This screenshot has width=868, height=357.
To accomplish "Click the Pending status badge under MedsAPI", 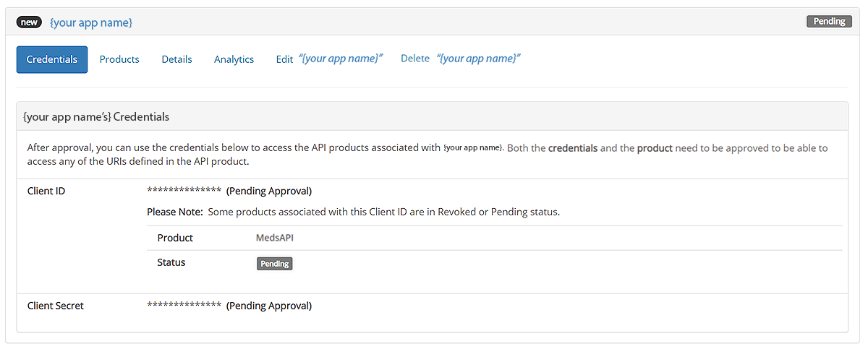I will [x=274, y=264].
